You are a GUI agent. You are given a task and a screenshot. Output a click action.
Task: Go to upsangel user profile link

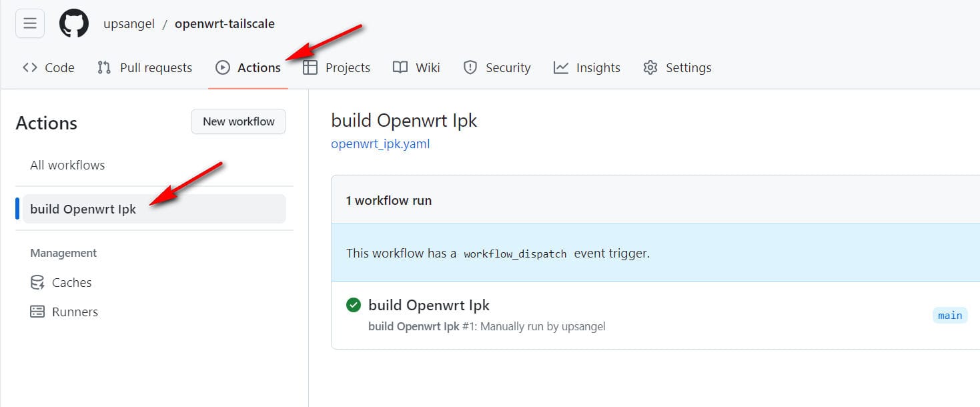click(x=129, y=24)
